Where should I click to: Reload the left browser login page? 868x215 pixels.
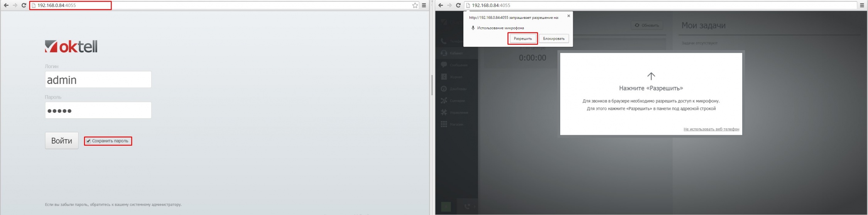click(24, 5)
